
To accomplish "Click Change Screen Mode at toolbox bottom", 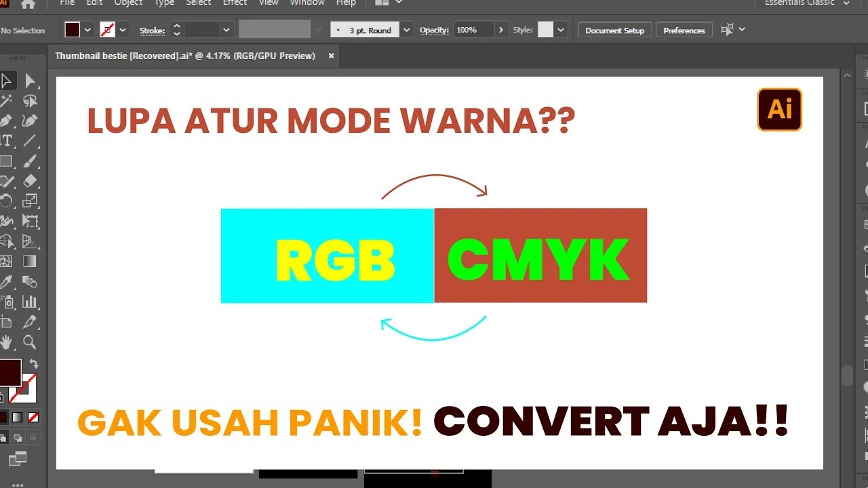I will coord(18,460).
